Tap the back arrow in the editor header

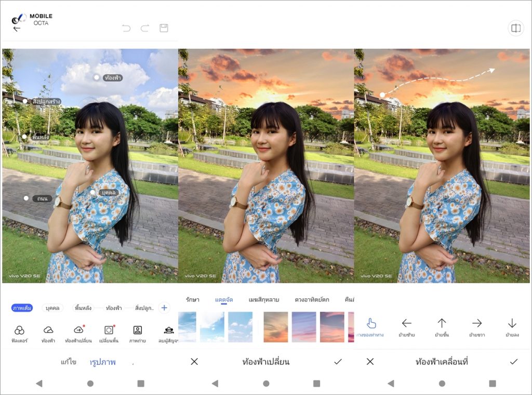(17, 29)
